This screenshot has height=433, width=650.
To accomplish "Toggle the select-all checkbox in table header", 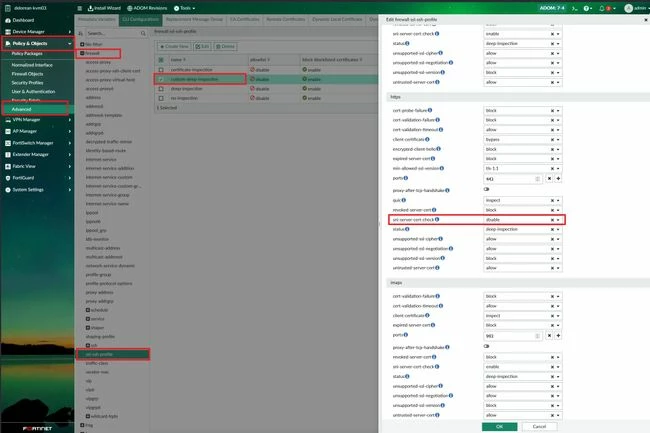I will [x=161, y=60].
